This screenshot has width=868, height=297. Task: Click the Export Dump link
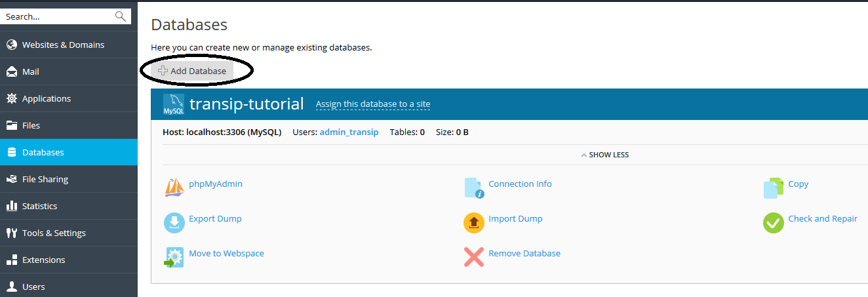pyautogui.click(x=215, y=218)
